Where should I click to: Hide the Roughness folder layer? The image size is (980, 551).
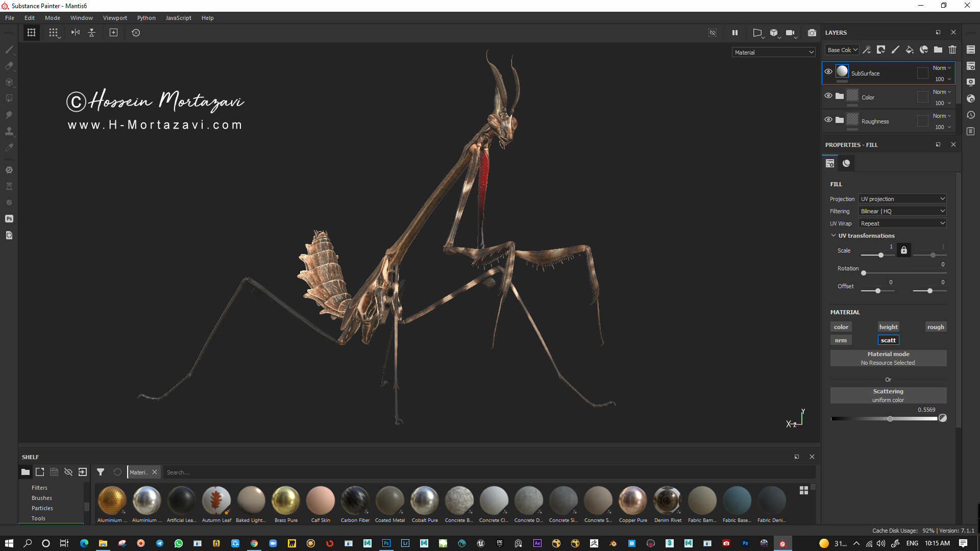pyautogui.click(x=828, y=119)
